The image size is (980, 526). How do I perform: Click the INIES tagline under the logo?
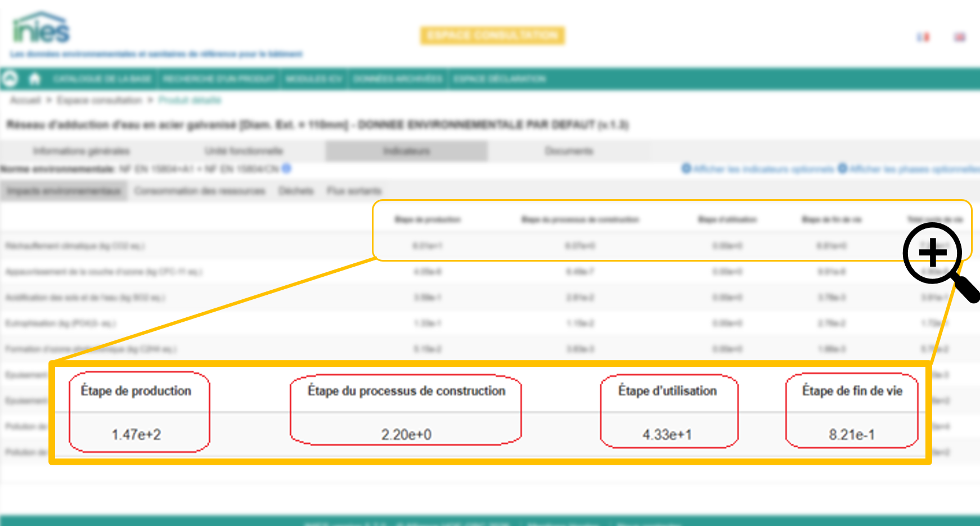tap(156, 54)
